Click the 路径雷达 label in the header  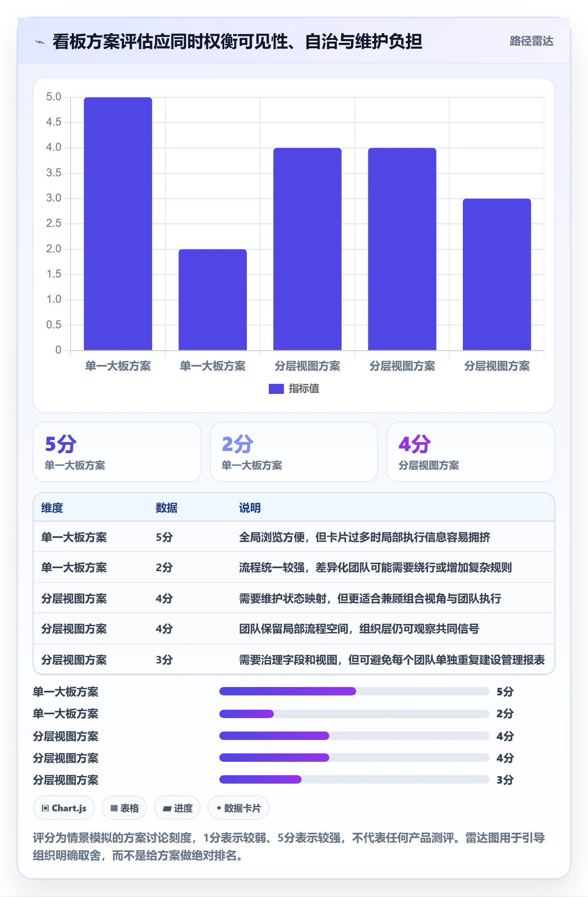pyautogui.click(x=531, y=41)
